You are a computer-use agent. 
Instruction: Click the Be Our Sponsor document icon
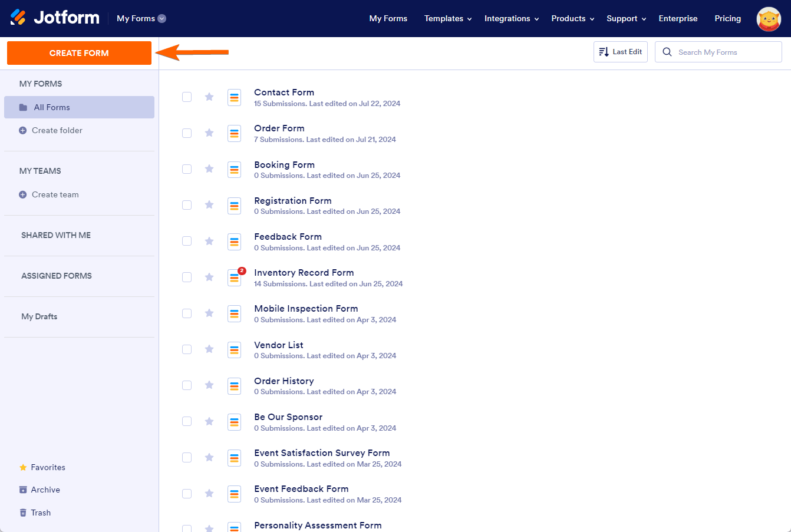click(235, 422)
